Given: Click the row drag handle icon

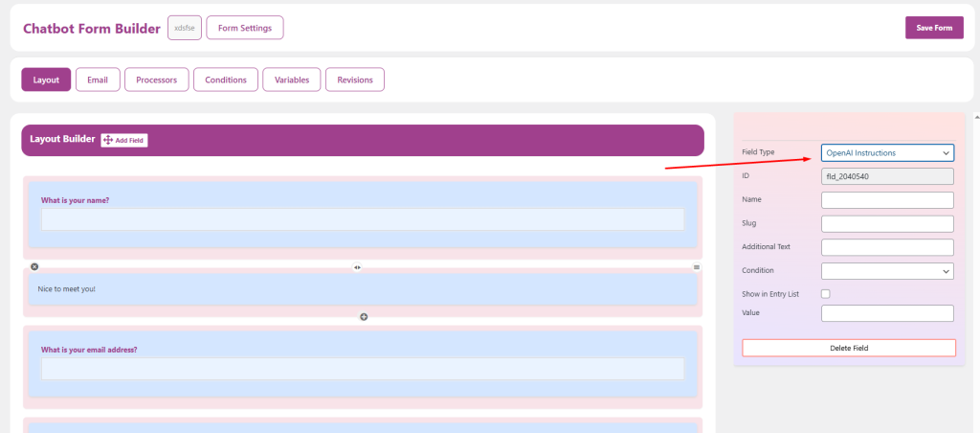Looking at the screenshot, I should coord(697,266).
